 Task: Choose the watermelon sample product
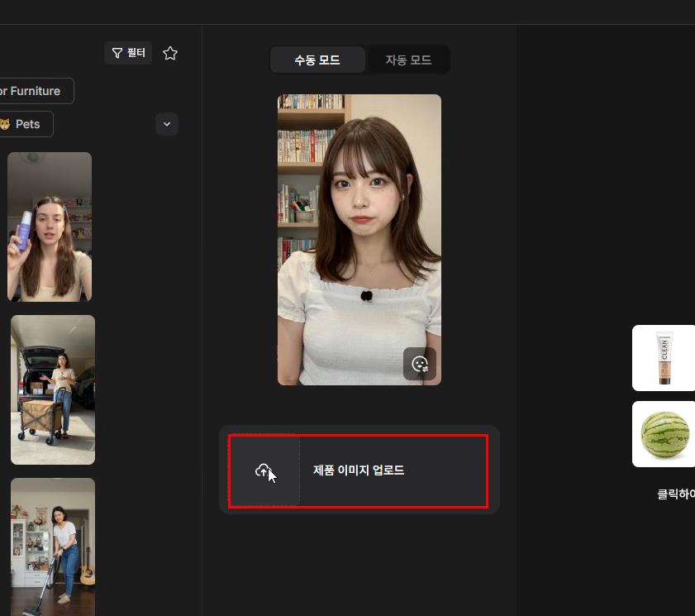(x=664, y=434)
